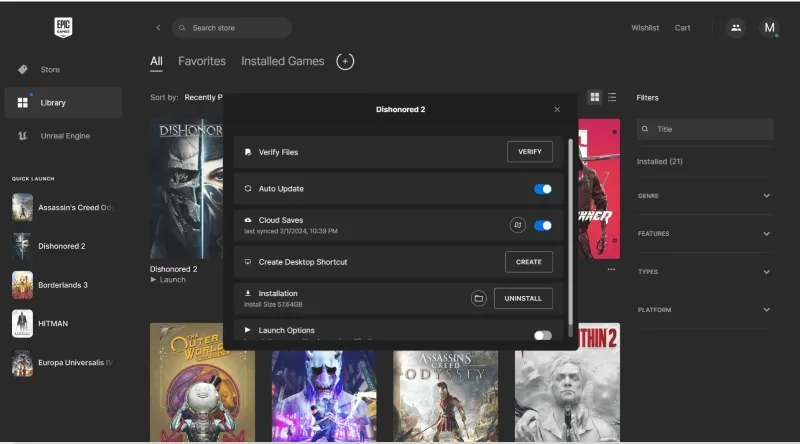This screenshot has height=444, width=800.
Task: Click the Uninstall button
Action: click(x=523, y=299)
